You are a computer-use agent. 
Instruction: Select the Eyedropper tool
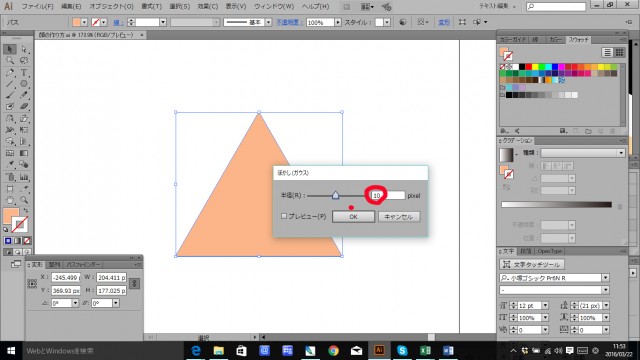click(x=10, y=164)
